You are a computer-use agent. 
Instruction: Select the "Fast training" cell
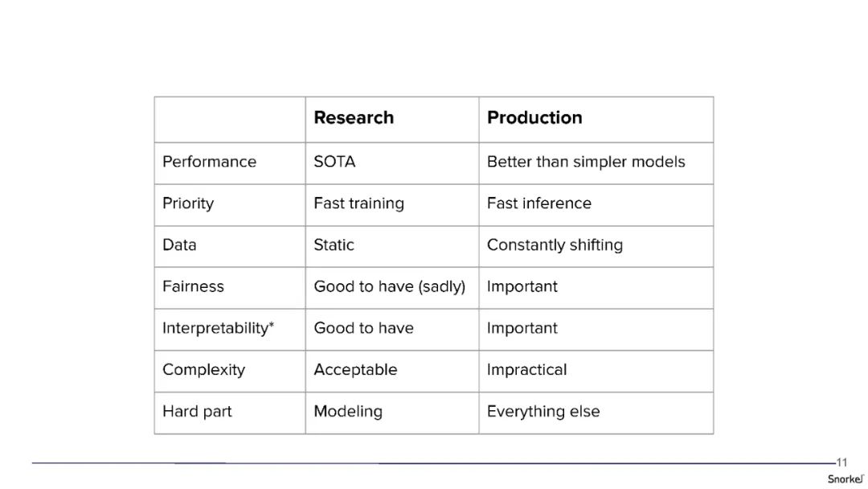pyautogui.click(x=358, y=203)
